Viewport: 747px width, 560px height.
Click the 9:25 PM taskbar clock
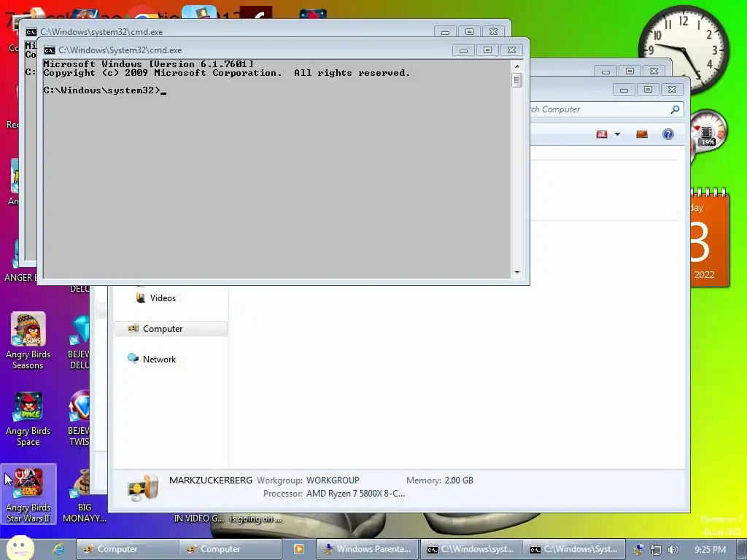pyautogui.click(x=710, y=550)
